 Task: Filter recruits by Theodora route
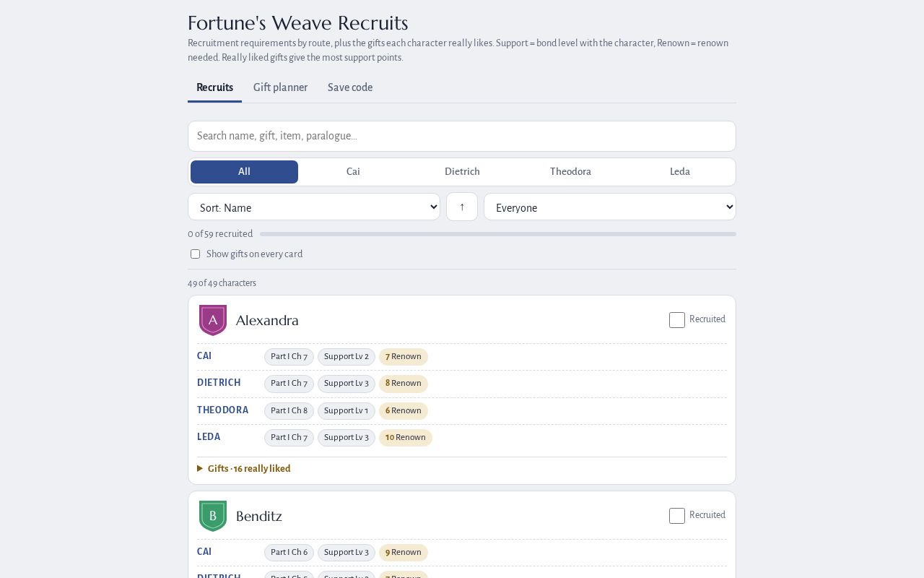pyautogui.click(x=571, y=172)
